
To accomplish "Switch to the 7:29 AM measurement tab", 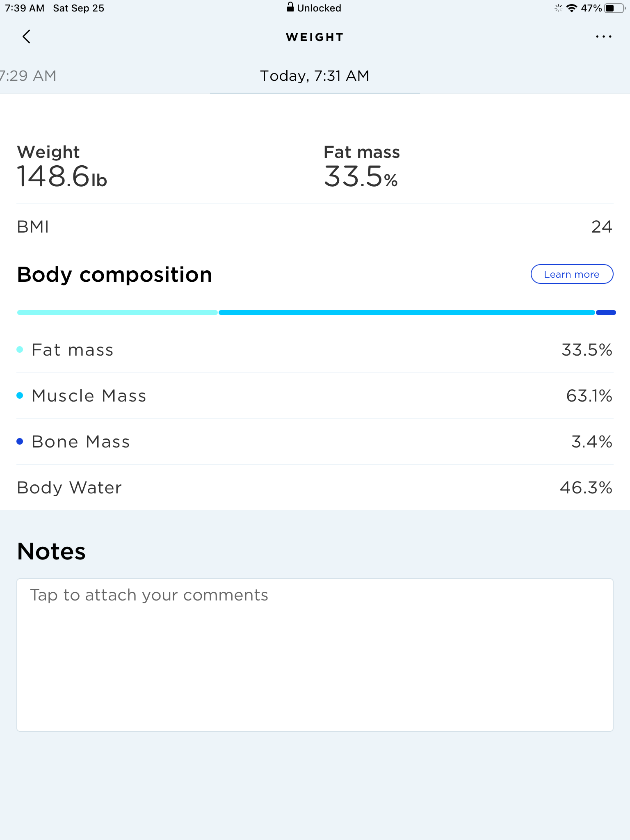I will (28, 76).
